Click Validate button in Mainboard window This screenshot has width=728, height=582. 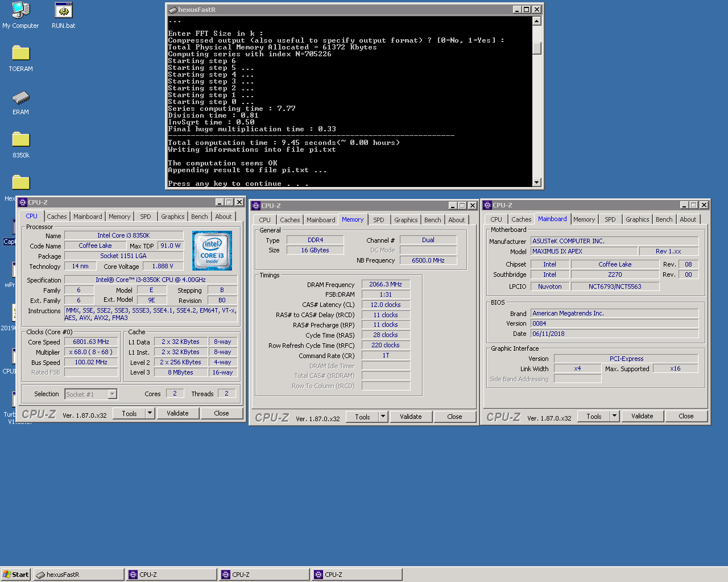coord(642,416)
